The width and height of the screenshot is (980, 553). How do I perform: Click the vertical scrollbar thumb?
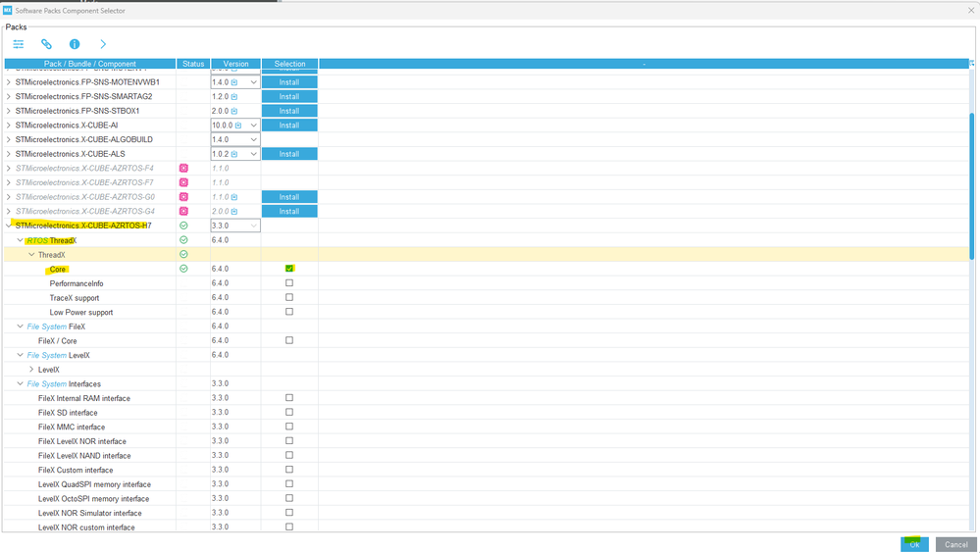(971, 186)
